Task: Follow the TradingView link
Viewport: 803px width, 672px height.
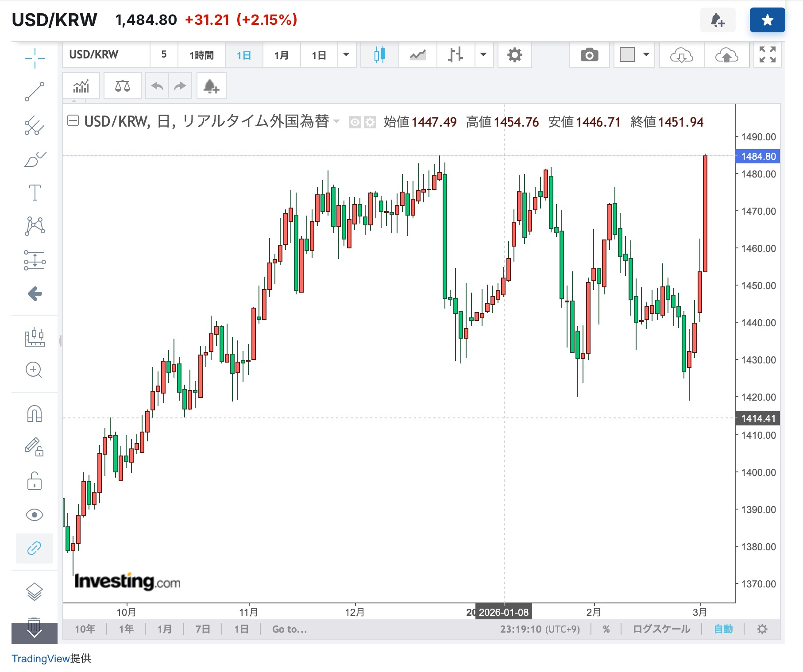Action: pyautogui.click(x=40, y=658)
